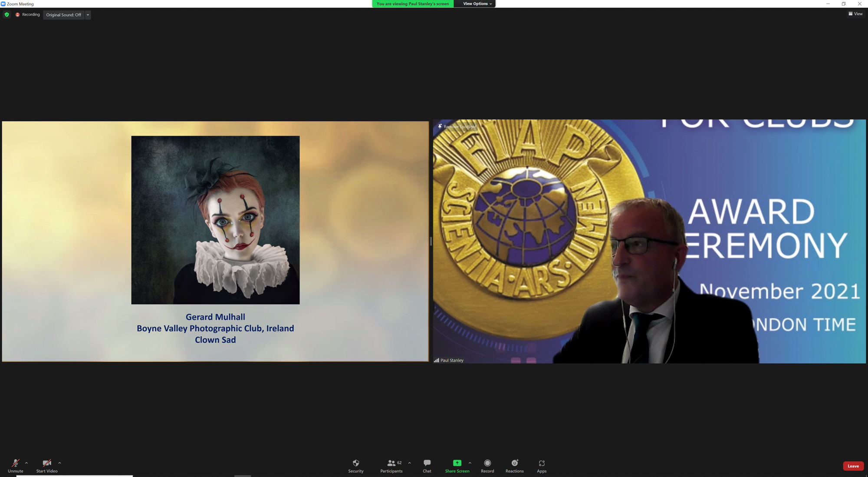The width and height of the screenshot is (868, 477).
Task: Open the Reactions menu
Action: (515, 466)
